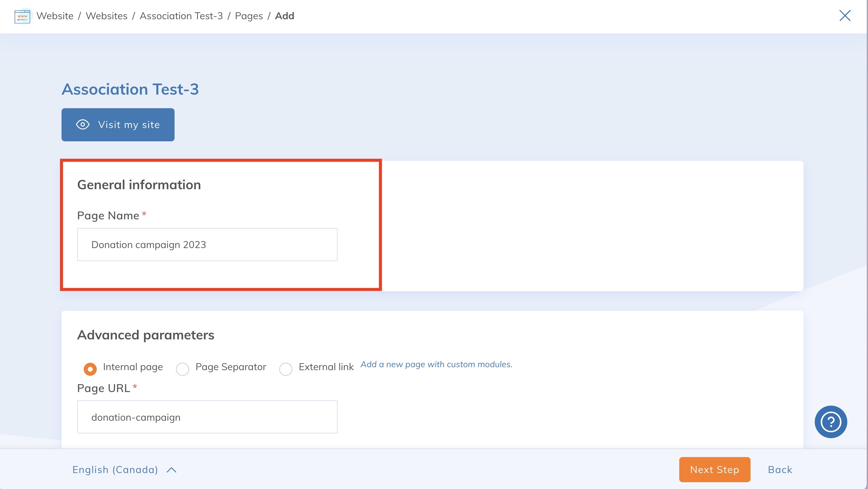This screenshot has width=868, height=489.
Task: Focus the Page Name input field
Action: (207, 244)
